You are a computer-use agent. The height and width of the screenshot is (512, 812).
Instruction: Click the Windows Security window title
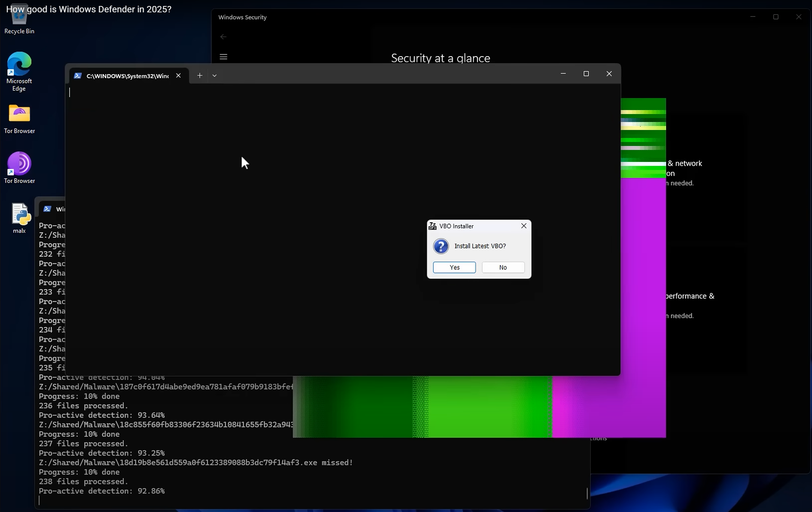[x=242, y=17]
